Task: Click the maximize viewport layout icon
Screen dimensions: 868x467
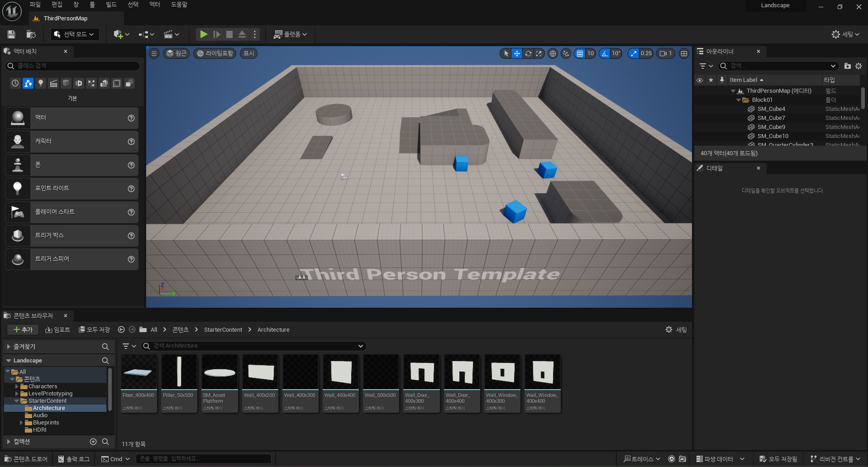Action: coord(684,53)
